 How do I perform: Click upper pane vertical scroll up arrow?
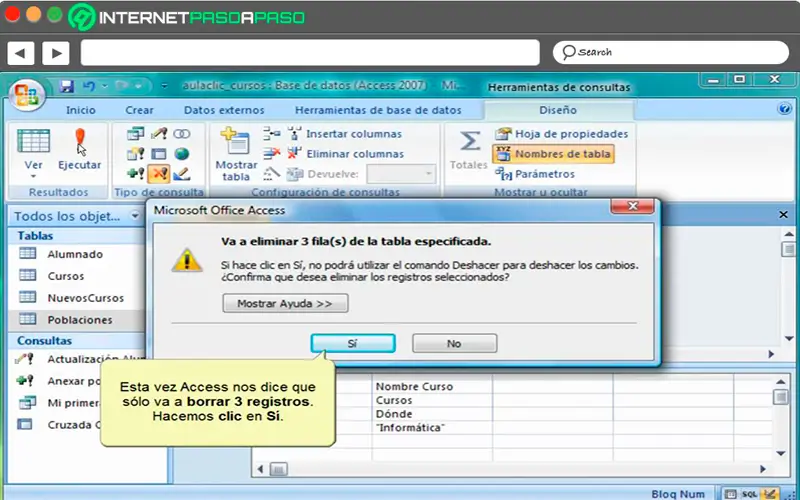click(788, 234)
